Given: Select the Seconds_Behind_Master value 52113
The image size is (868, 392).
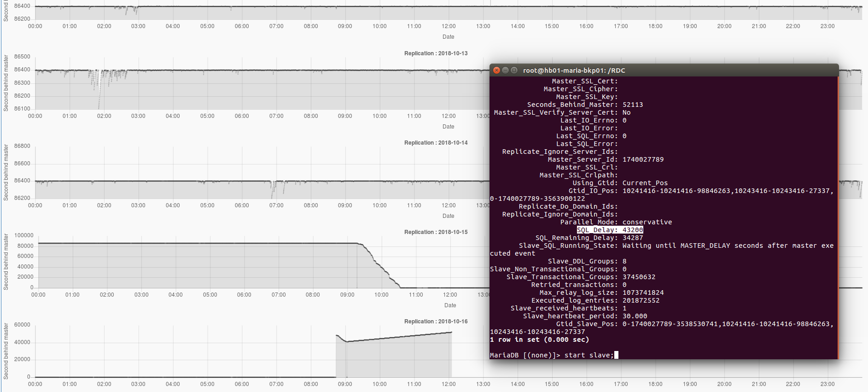Looking at the screenshot, I should (633, 105).
